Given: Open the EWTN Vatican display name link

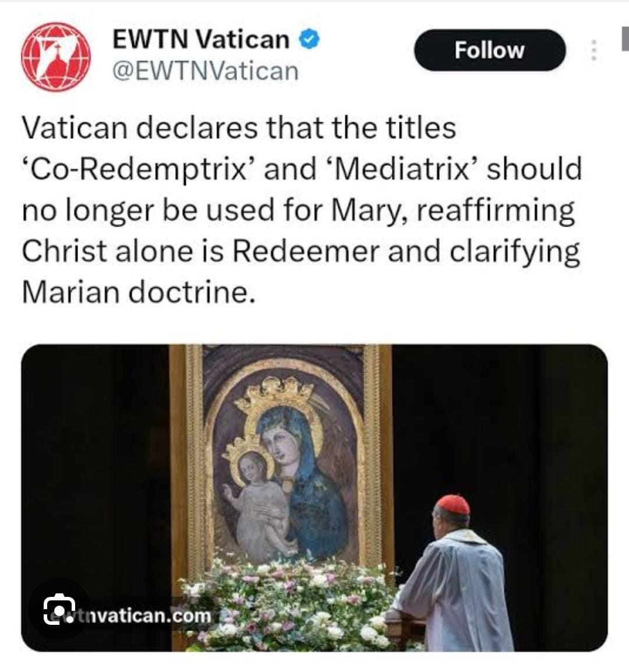Looking at the screenshot, I should 201,40.
